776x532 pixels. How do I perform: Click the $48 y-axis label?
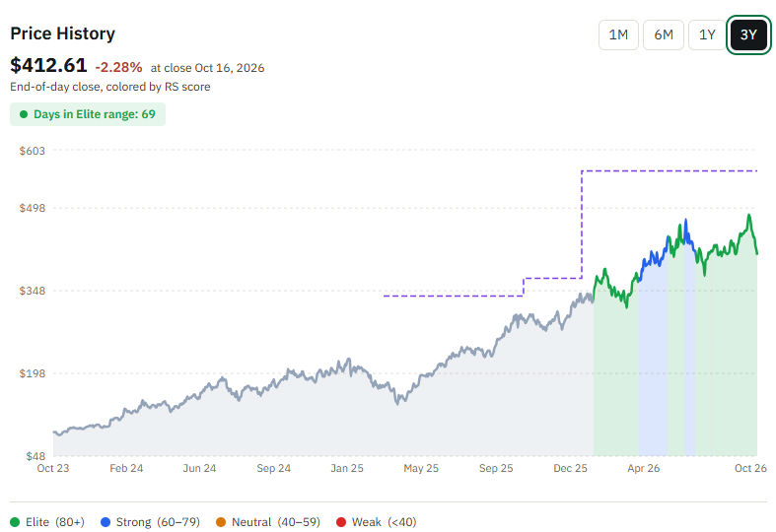point(35,456)
